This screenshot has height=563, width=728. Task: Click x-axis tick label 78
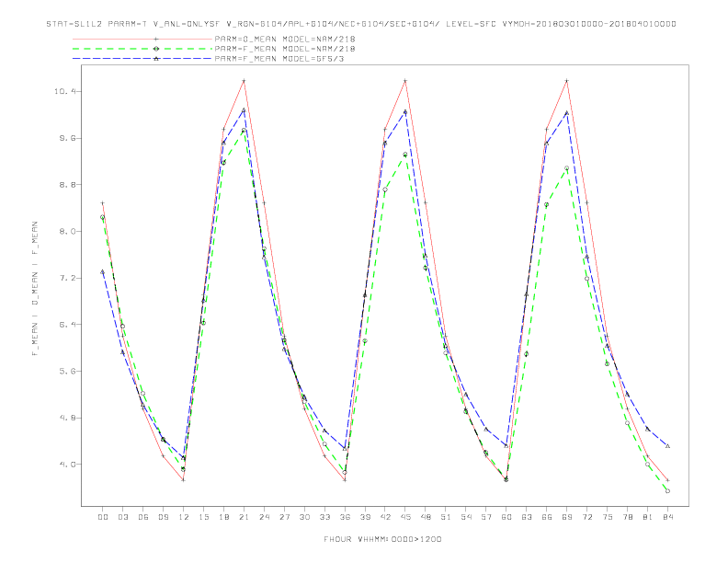[x=628, y=517]
